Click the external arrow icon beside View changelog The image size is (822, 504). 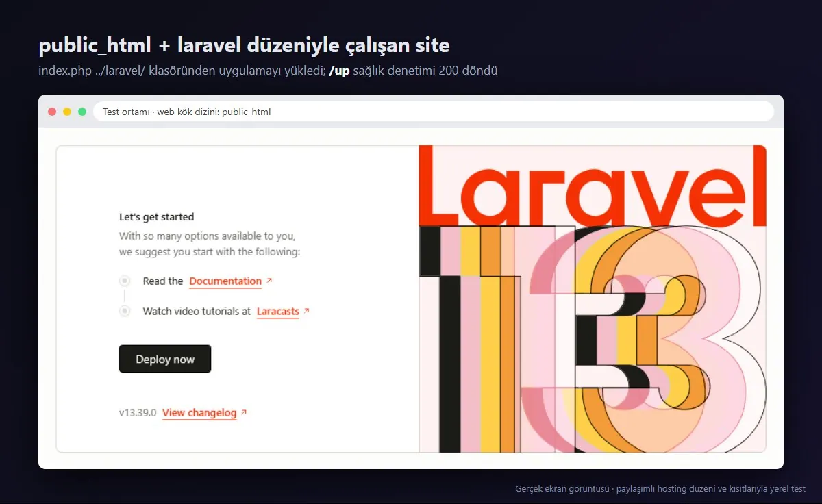pos(244,412)
